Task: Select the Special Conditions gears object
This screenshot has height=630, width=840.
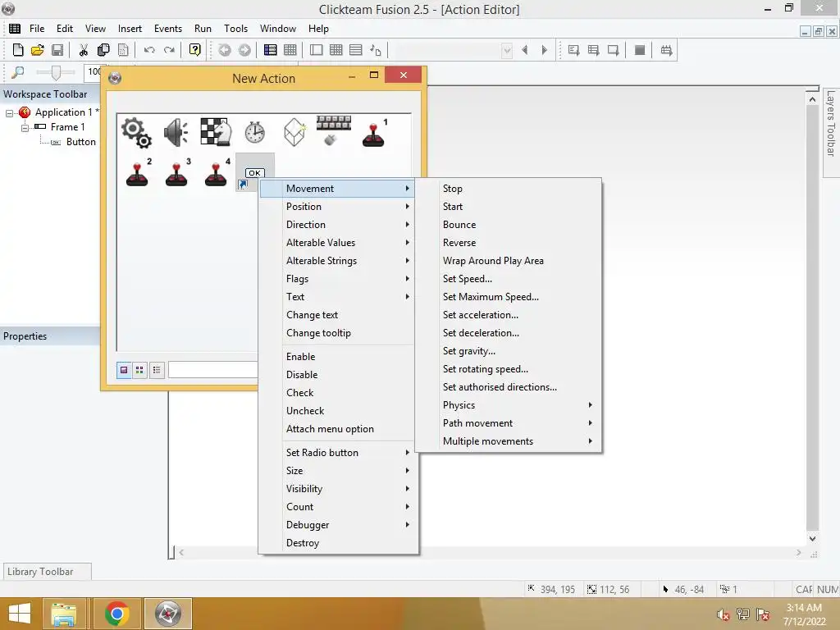Action: click(x=137, y=133)
